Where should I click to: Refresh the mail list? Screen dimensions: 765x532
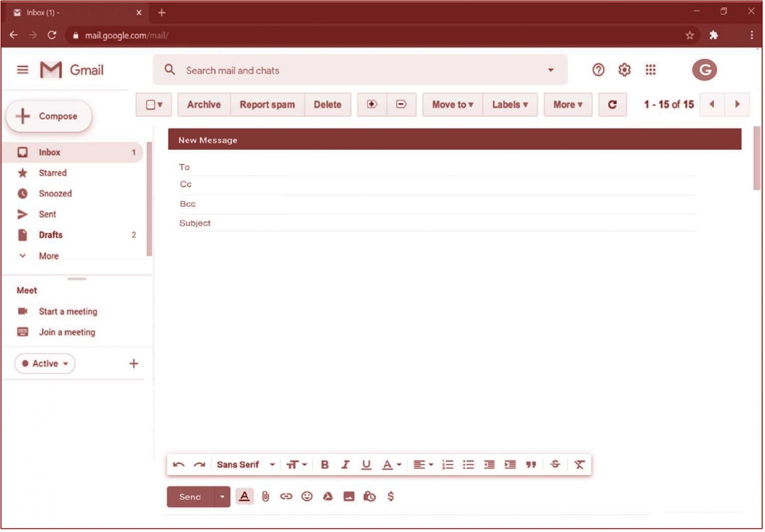pos(612,105)
